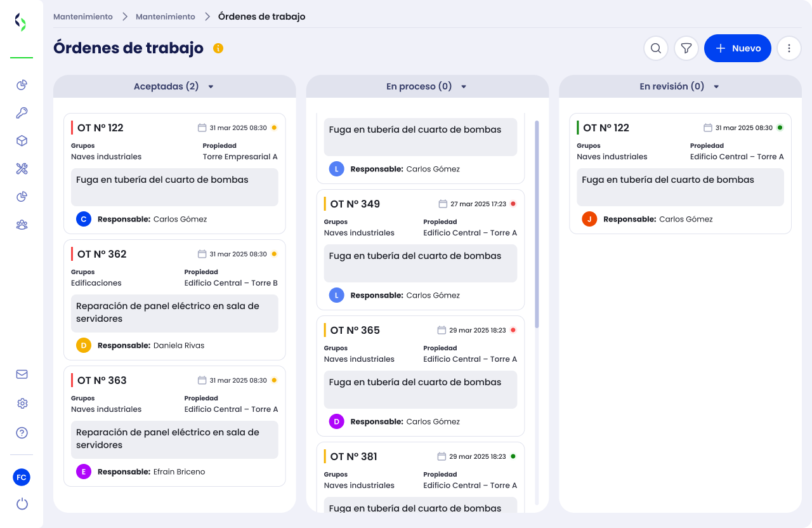The height and width of the screenshot is (528, 812).
Task: Click Órdenes de trabajo breadcrumb
Action: [x=262, y=16]
